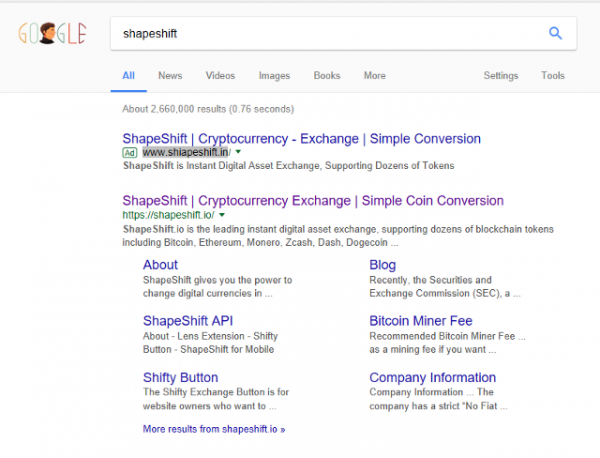Focus the search box containing shapeshift
Screen dimensions: 600x458
(343, 33)
